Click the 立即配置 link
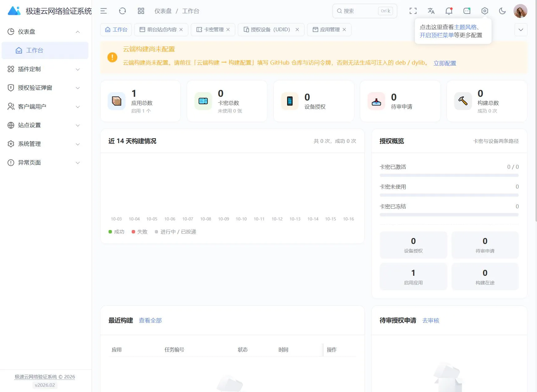Screen dimensions: 537x392 pyautogui.click(x=445, y=63)
